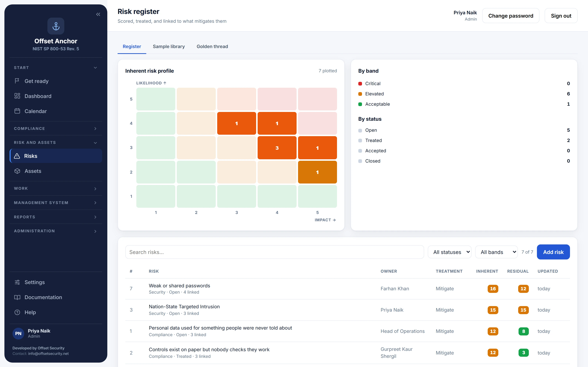Open the All statuses filter dropdown
This screenshot has height=367, width=588.
tap(449, 252)
